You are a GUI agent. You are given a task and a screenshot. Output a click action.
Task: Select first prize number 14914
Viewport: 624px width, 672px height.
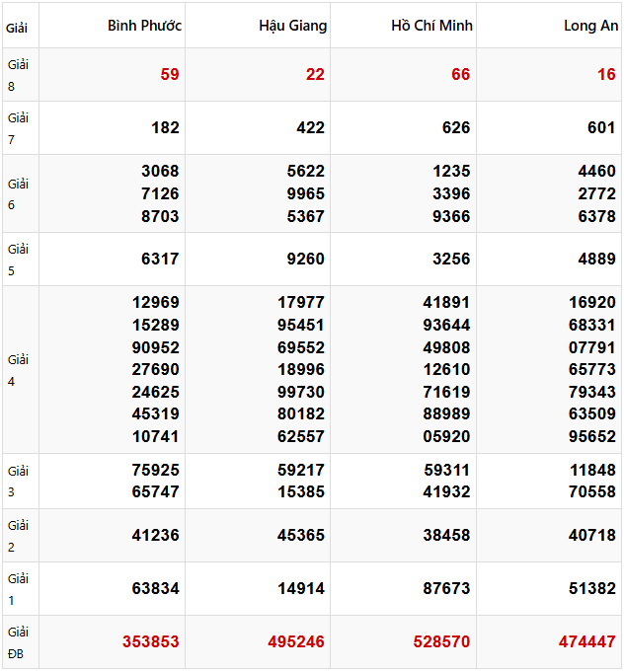[x=301, y=588]
